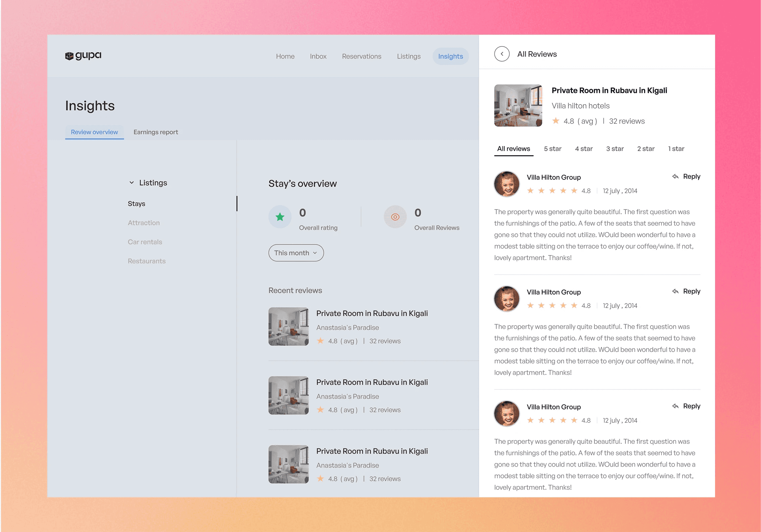
Task: Show only 1 star reviews
Action: click(676, 149)
